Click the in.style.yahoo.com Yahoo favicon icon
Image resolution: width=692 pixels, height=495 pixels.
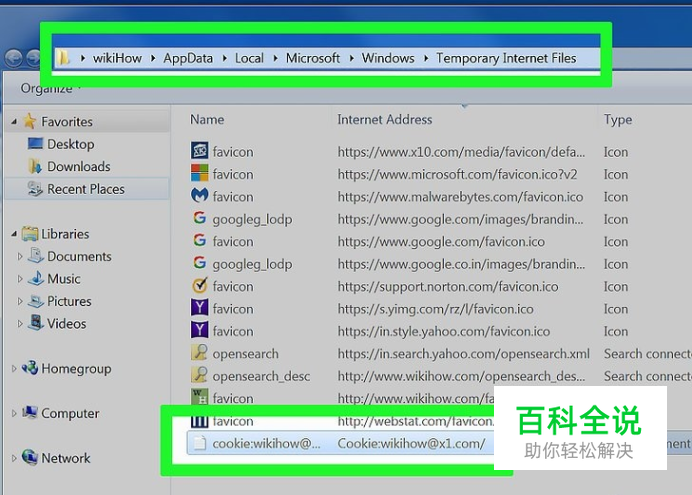tap(199, 330)
